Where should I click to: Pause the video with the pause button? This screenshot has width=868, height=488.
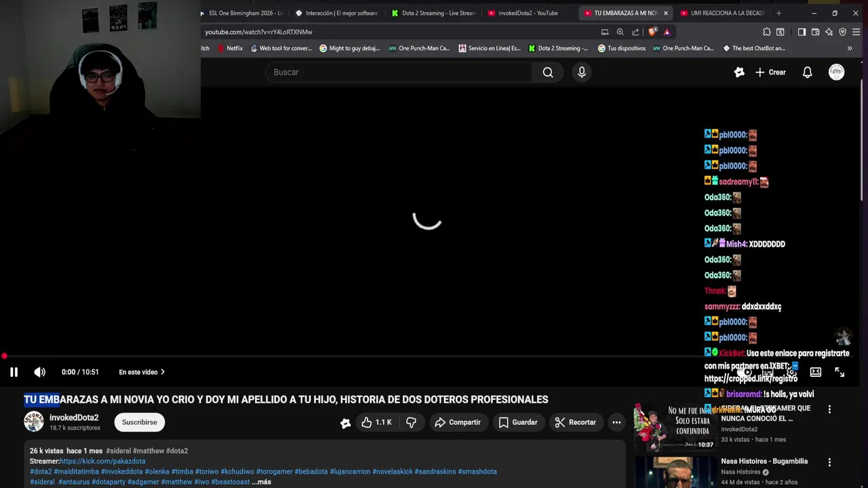[14, 372]
